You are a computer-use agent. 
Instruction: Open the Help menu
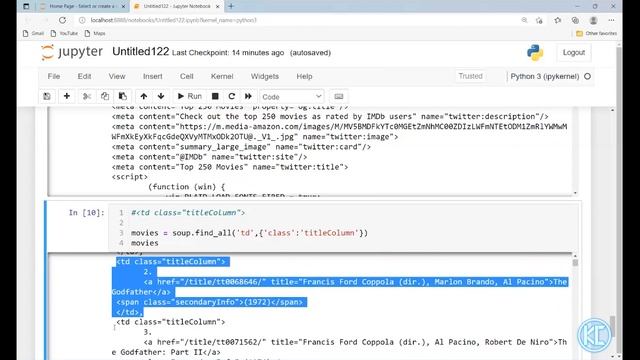coord(304,76)
